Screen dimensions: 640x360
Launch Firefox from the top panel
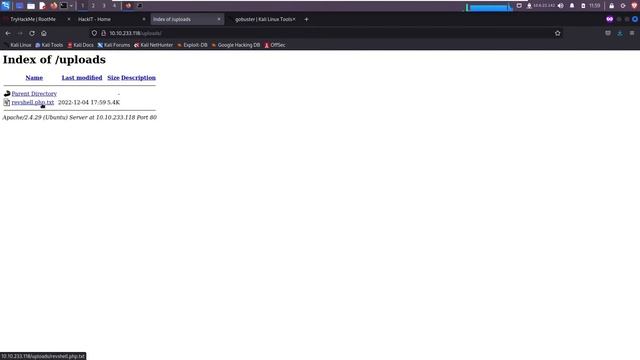(53, 6)
